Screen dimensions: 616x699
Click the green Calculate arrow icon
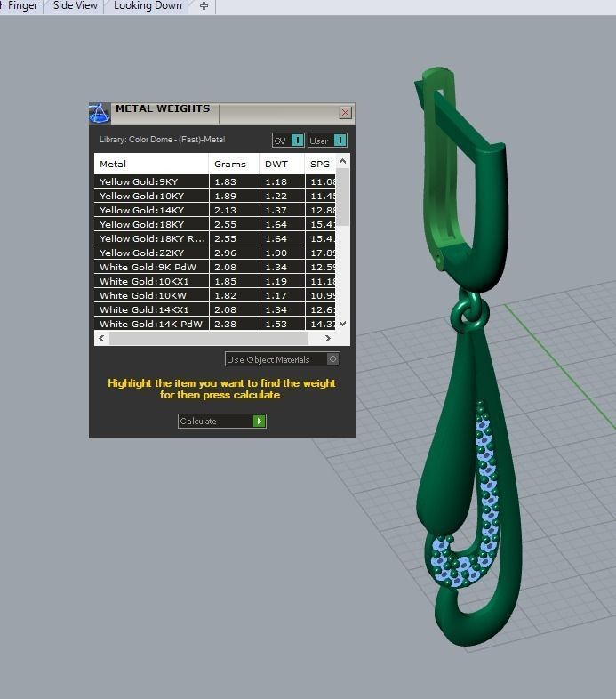(259, 421)
